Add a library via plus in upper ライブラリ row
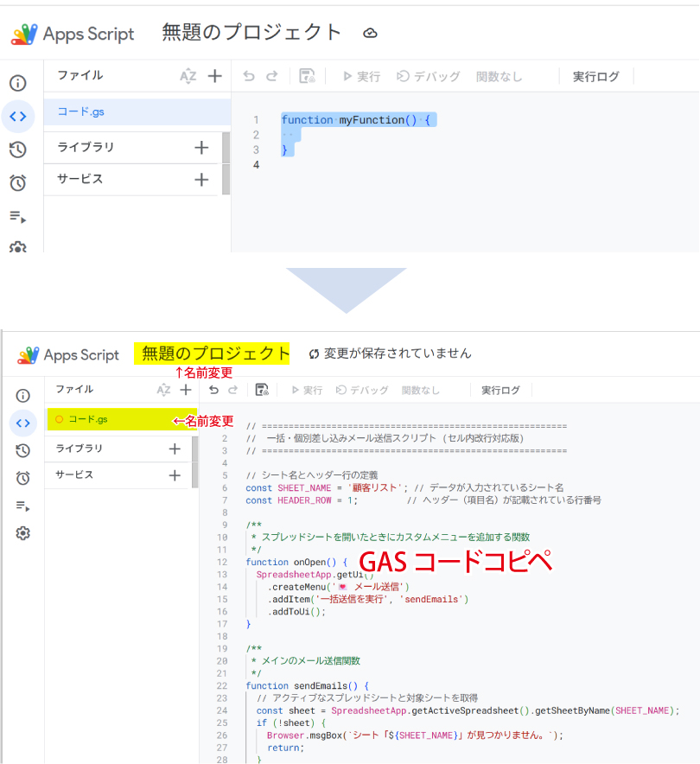This screenshot has width=700, height=764. [x=201, y=148]
